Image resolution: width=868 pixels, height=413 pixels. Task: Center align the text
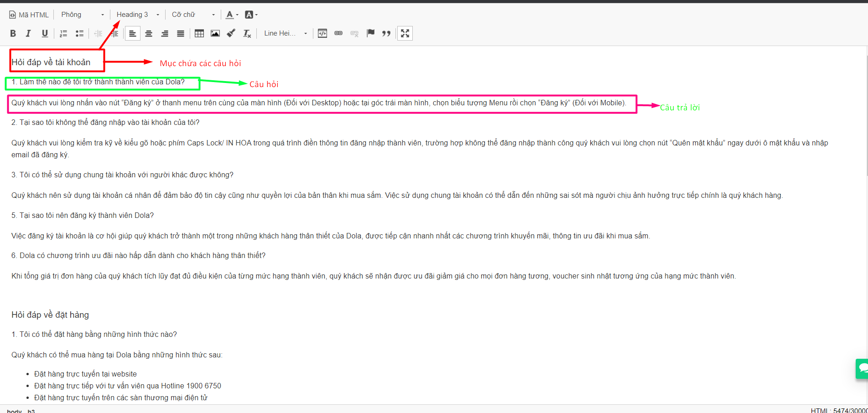click(149, 33)
